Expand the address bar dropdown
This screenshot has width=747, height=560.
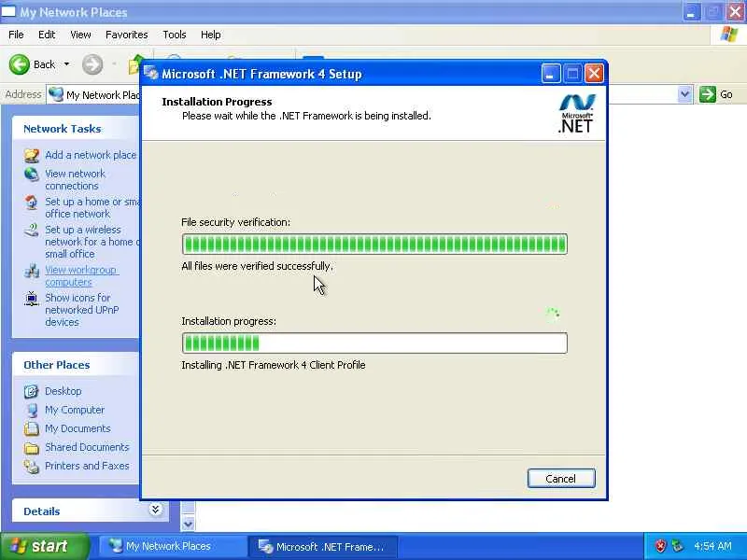[x=684, y=94]
